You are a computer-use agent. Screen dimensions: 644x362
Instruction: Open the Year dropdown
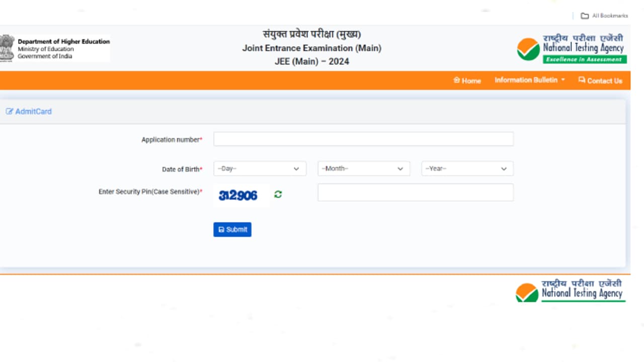467,168
